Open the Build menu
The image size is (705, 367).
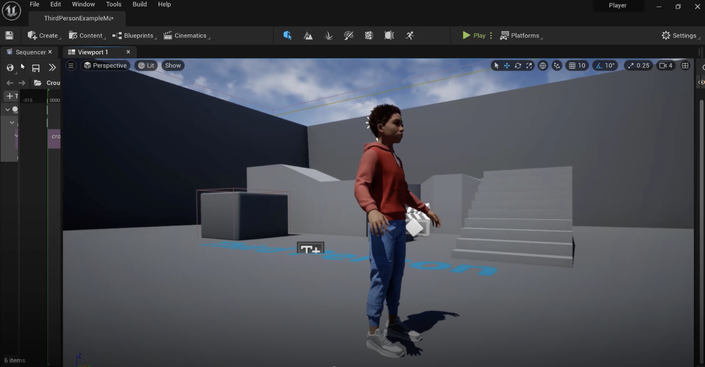(x=139, y=4)
